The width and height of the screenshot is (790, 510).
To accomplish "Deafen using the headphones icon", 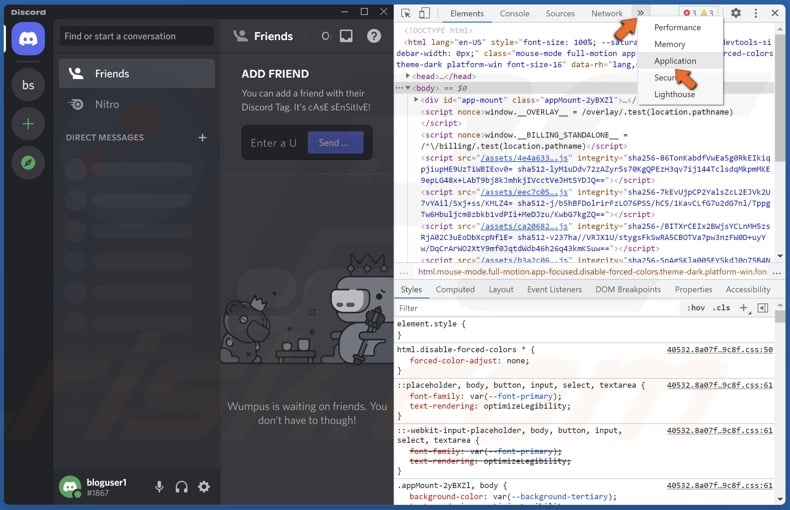I will (181, 486).
